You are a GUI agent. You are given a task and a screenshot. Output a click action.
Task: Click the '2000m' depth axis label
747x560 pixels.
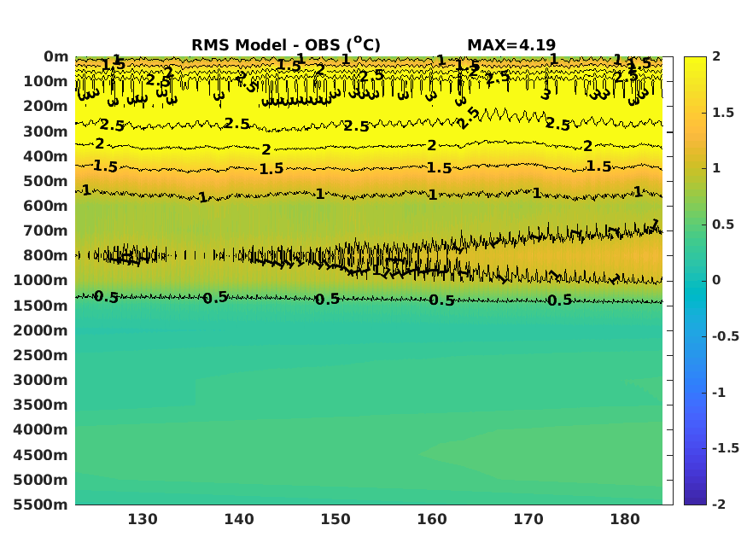pyautogui.click(x=41, y=330)
